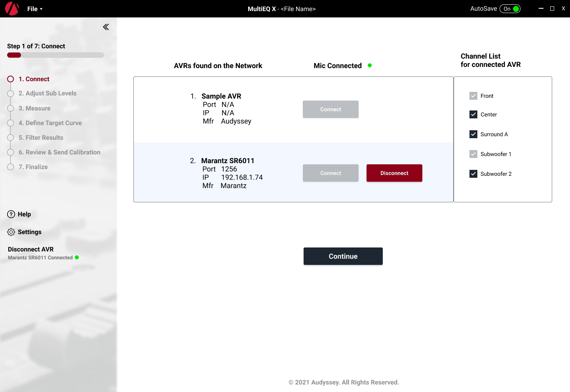Uncheck the Surround A channel checkbox
This screenshot has width=570, height=392.
point(473,134)
